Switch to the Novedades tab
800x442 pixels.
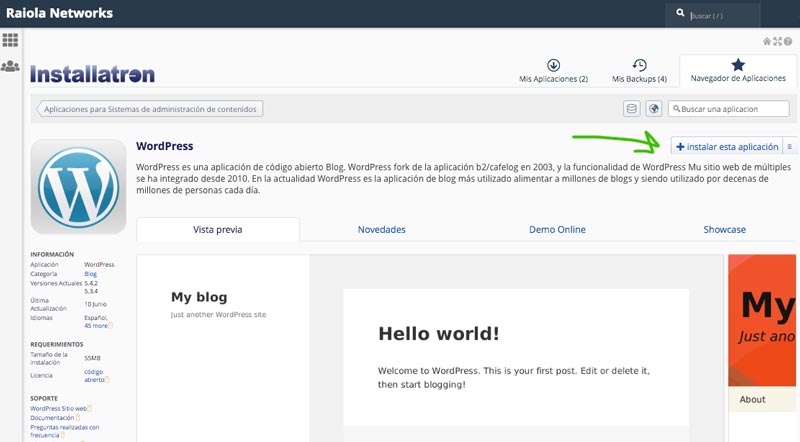[x=382, y=230]
